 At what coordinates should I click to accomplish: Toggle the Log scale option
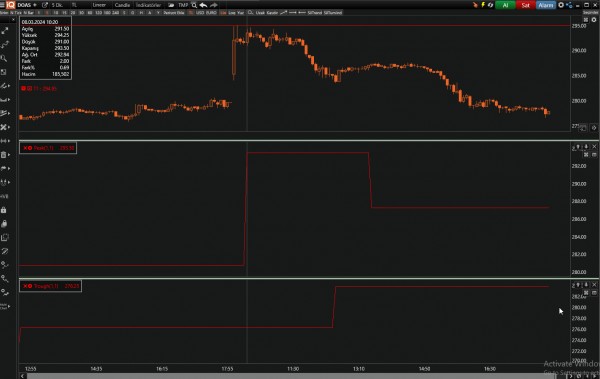(223, 13)
